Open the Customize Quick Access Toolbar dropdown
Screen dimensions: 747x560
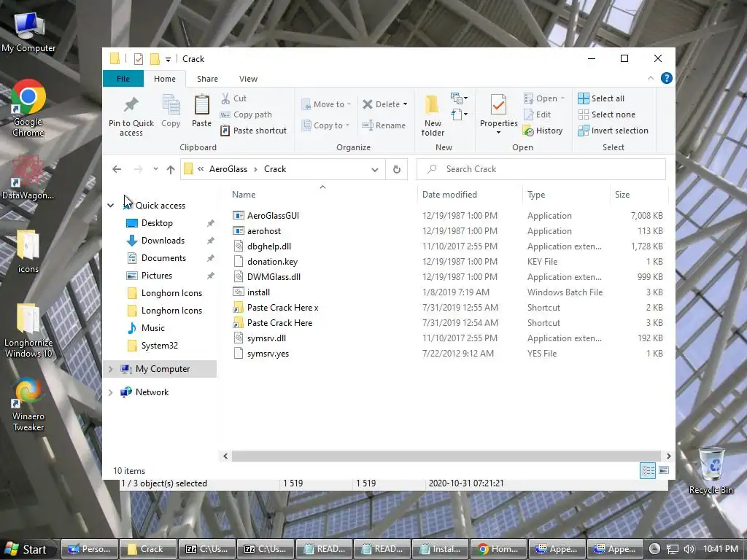pos(168,60)
